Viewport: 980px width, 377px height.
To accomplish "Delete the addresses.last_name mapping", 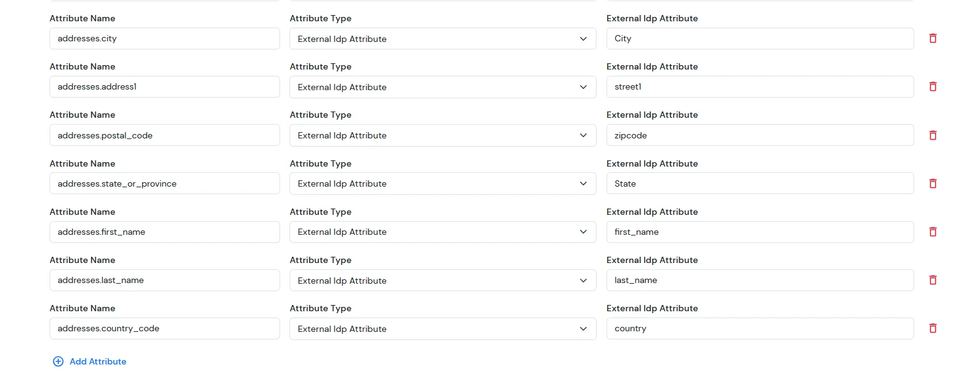I will 932,280.
